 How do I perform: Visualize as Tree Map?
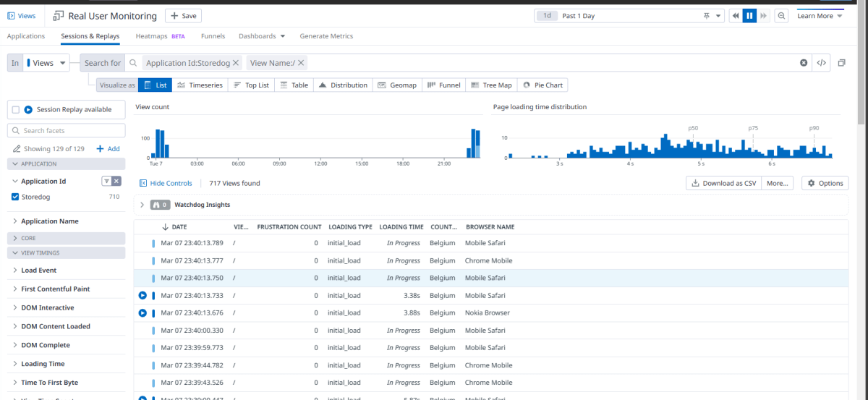pos(491,85)
